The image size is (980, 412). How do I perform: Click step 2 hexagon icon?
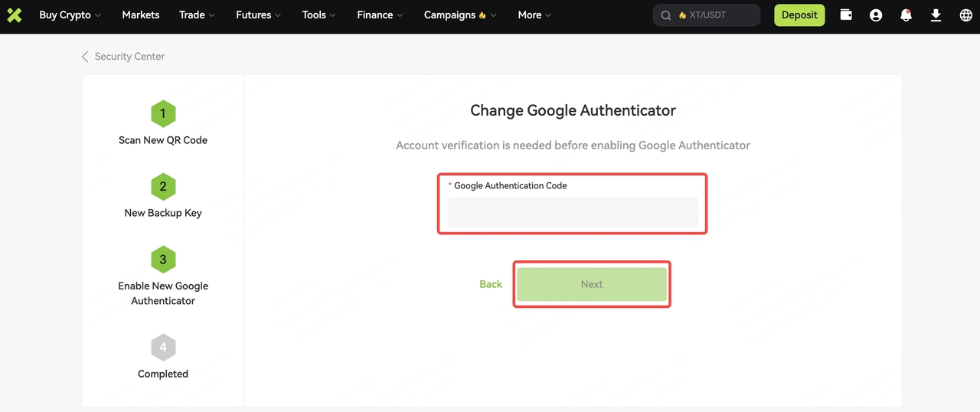coord(163,186)
